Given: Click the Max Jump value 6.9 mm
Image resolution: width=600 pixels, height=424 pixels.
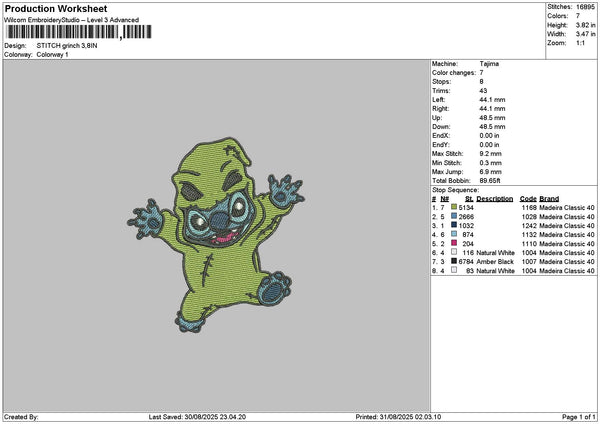Looking at the screenshot, I should point(491,172).
